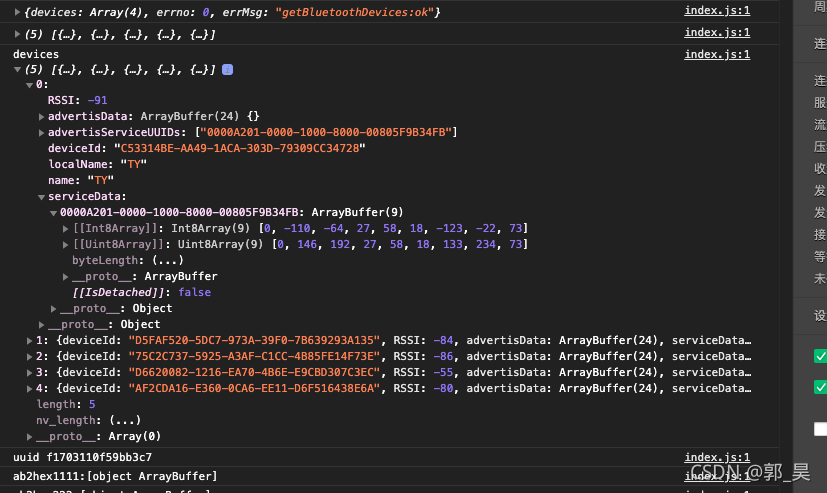
Task: Click RSSI -84 value in device 1 row
Action: [443, 340]
